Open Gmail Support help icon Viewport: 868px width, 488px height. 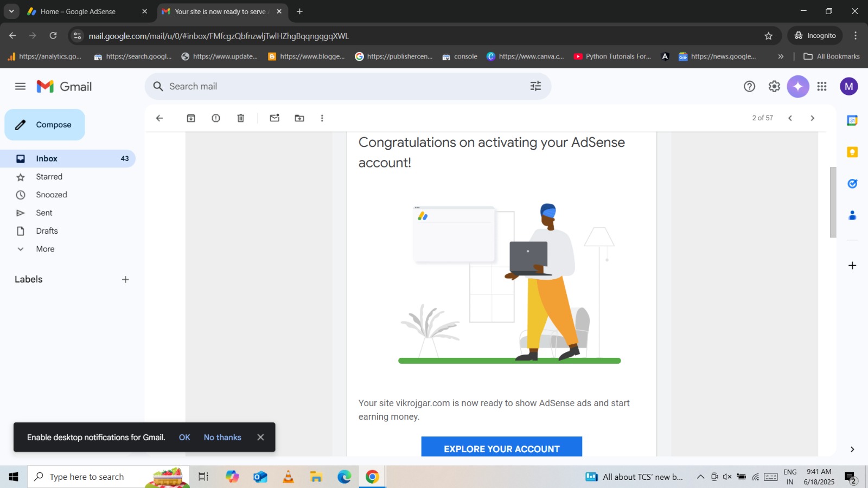[x=749, y=86]
